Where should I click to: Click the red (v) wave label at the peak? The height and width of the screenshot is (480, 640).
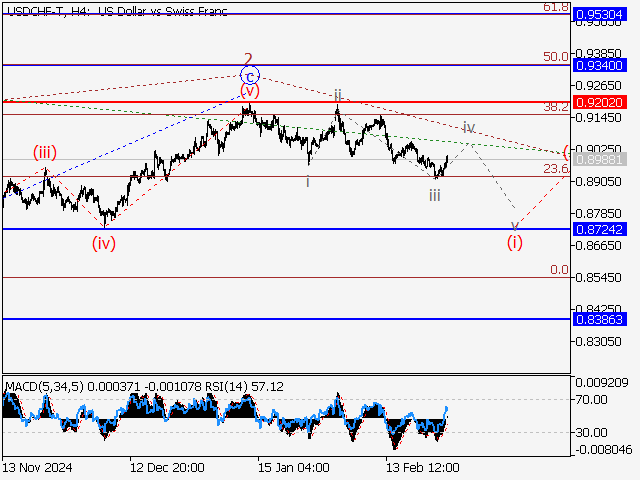pos(249,91)
